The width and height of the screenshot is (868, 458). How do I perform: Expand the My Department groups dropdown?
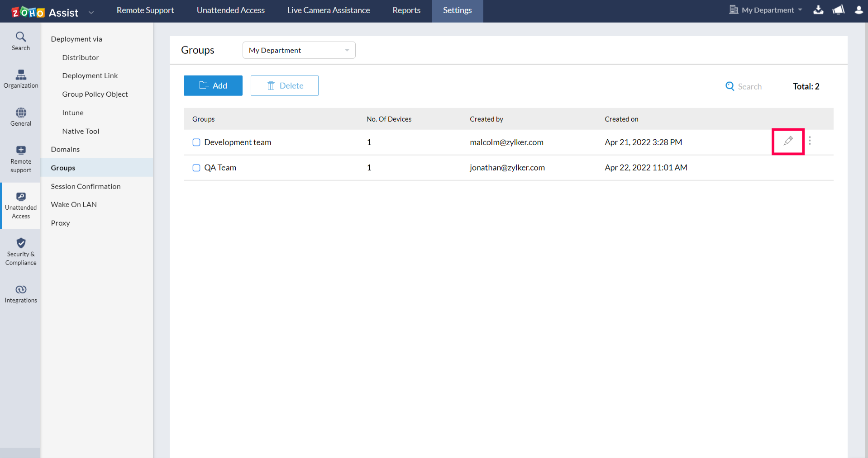299,50
